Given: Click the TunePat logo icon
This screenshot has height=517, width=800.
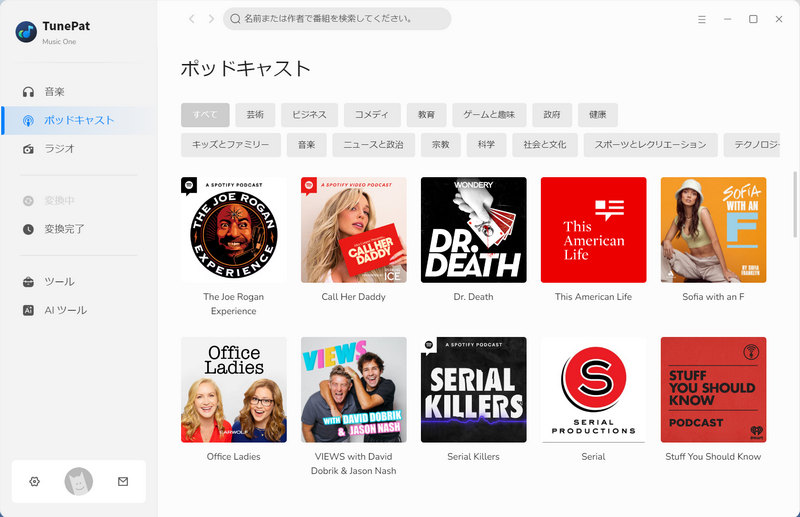Looking at the screenshot, I should (26, 32).
